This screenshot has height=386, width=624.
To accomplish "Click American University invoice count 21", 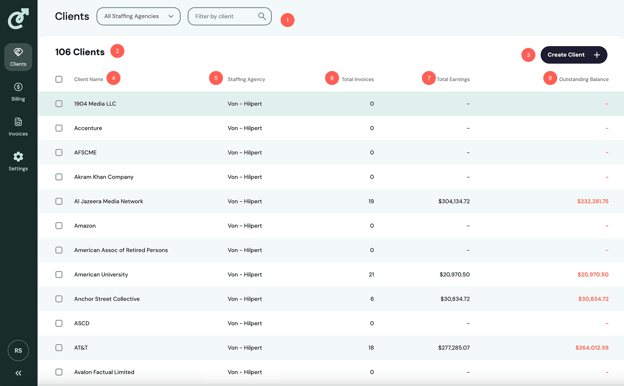I will click(371, 275).
